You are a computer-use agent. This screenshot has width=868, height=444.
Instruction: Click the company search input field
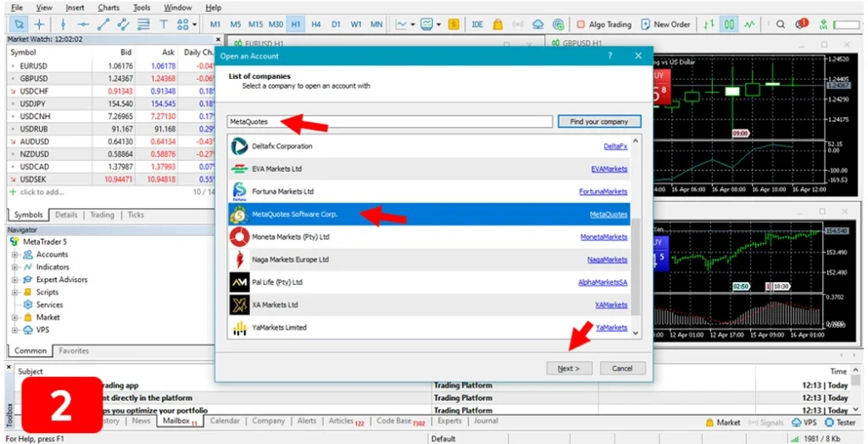[389, 122]
